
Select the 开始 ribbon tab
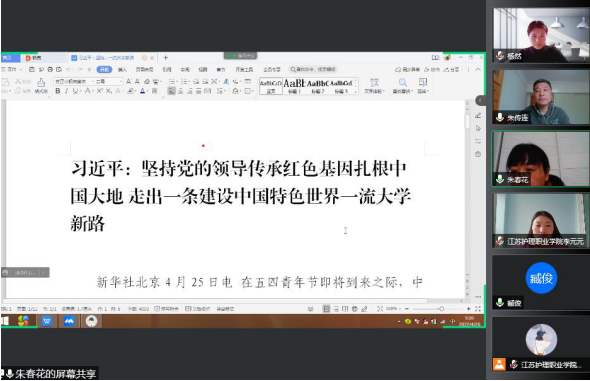(104, 70)
